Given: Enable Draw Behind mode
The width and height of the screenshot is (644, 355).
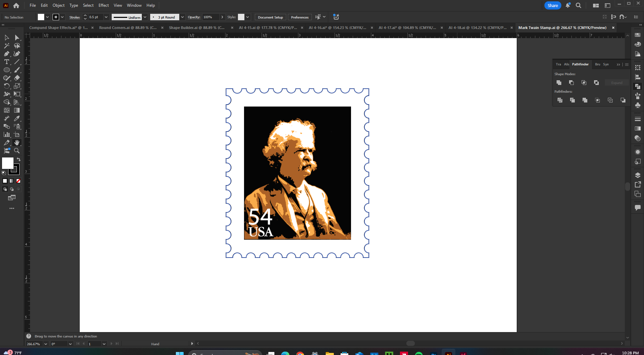Looking at the screenshot, I should [x=12, y=189].
